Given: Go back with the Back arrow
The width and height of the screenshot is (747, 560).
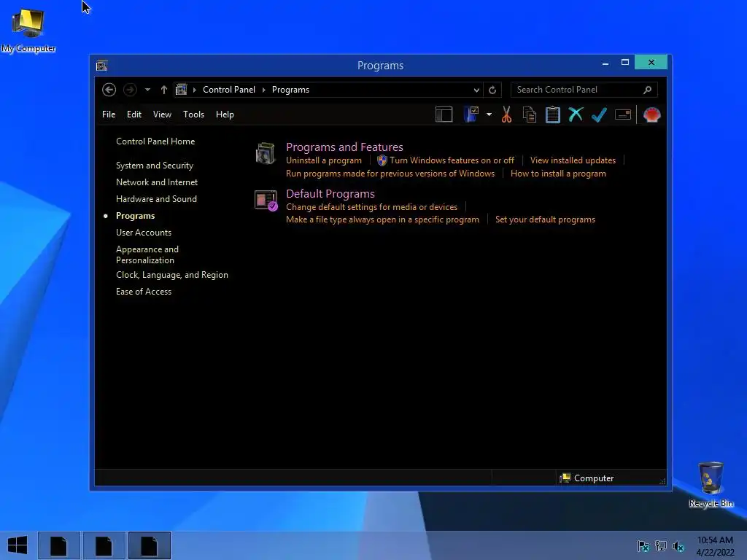Looking at the screenshot, I should pos(109,90).
